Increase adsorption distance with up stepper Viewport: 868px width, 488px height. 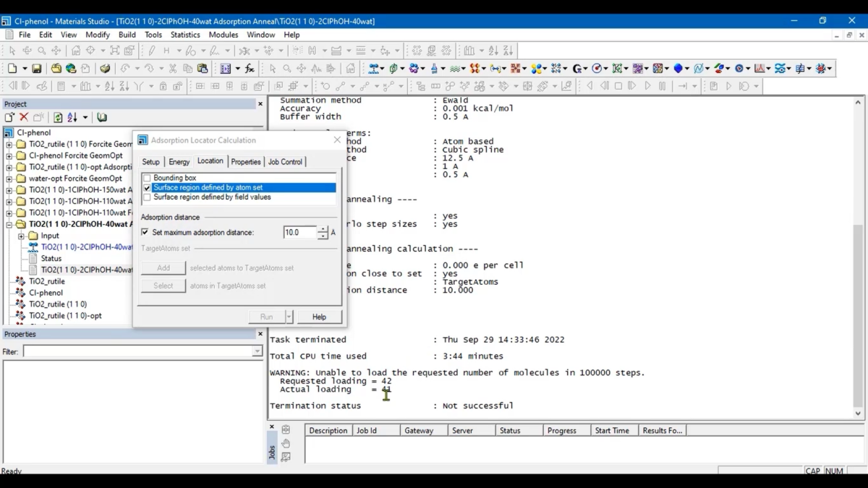tap(323, 229)
